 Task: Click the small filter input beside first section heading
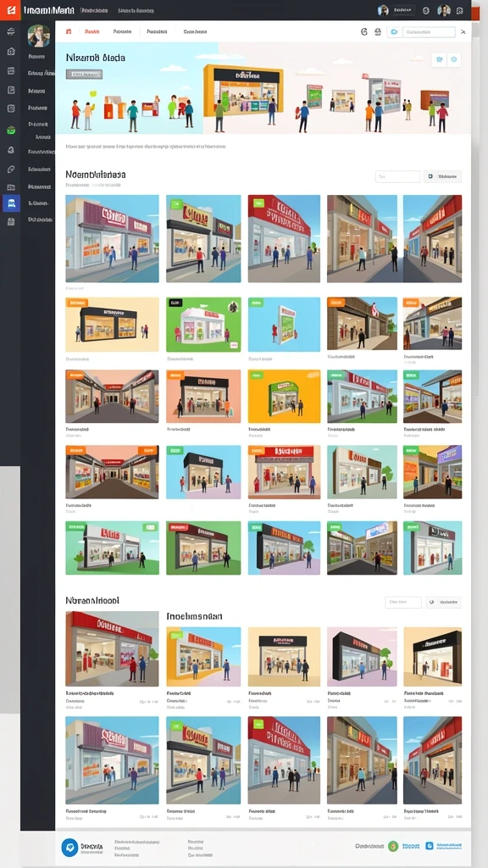(x=398, y=176)
